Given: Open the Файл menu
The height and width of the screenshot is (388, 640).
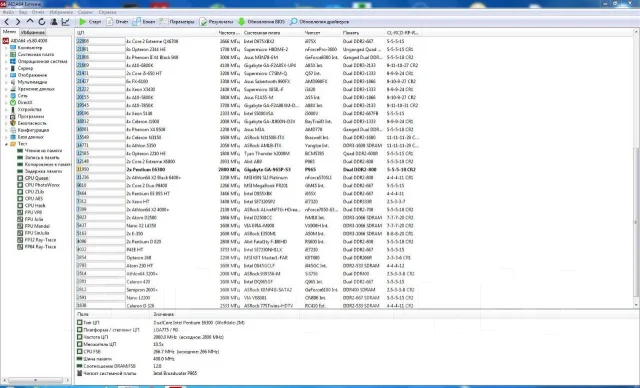Looking at the screenshot, I should pyautogui.click(x=8, y=12).
